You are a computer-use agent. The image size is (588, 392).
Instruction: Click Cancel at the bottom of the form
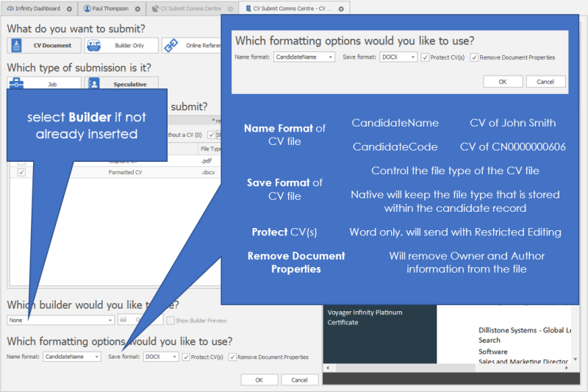click(299, 380)
